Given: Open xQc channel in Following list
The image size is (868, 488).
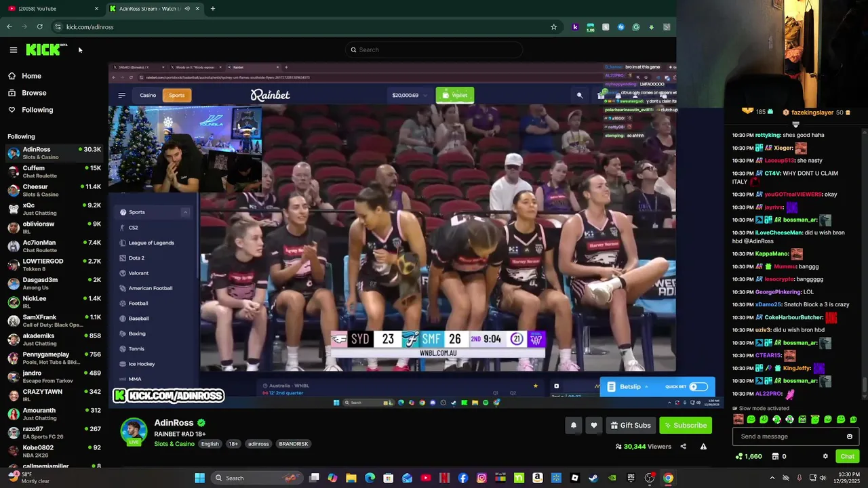Looking at the screenshot, I should [54, 209].
